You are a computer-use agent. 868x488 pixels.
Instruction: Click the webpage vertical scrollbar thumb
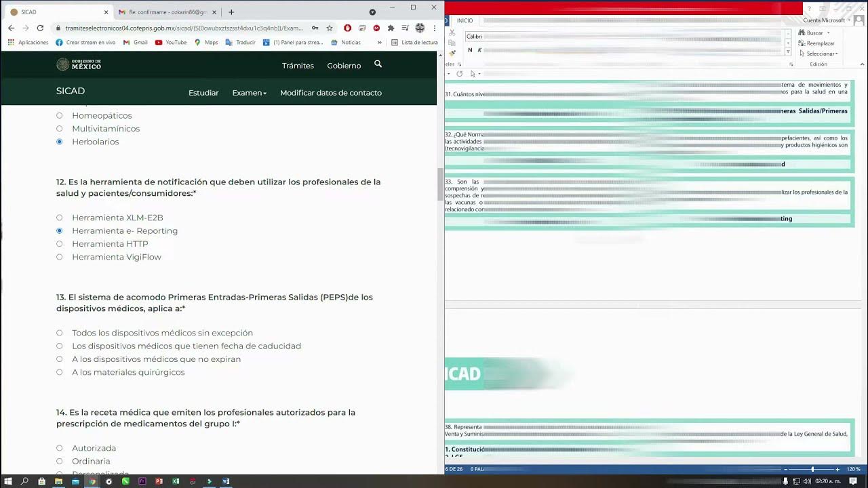point(441,184)
